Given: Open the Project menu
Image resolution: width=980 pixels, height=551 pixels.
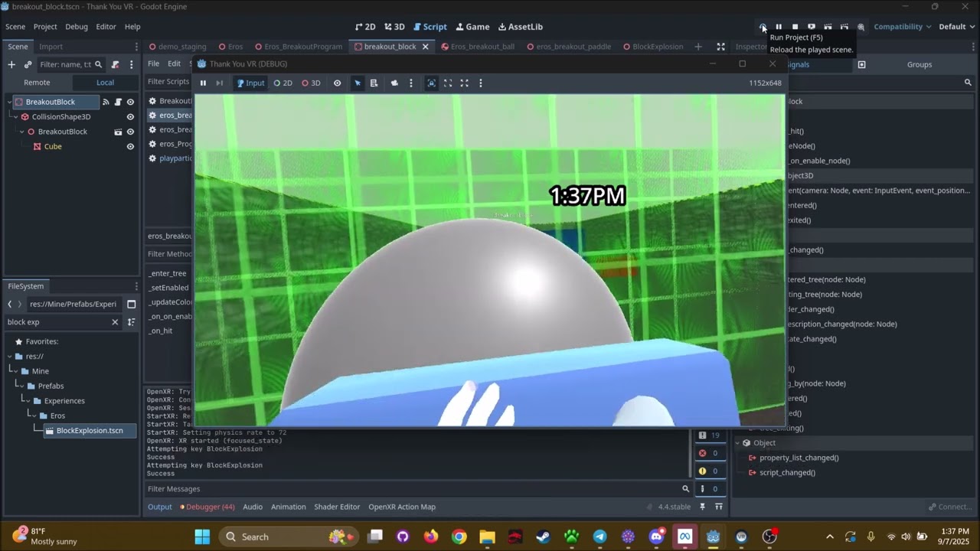Looking at the screenshot, I should pos(45,27).
